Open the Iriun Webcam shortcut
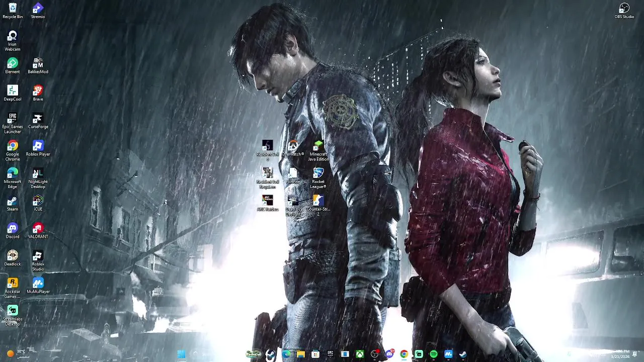Viewport: 644px width, 362px height. pyautogui.click(x=13, y=41)
